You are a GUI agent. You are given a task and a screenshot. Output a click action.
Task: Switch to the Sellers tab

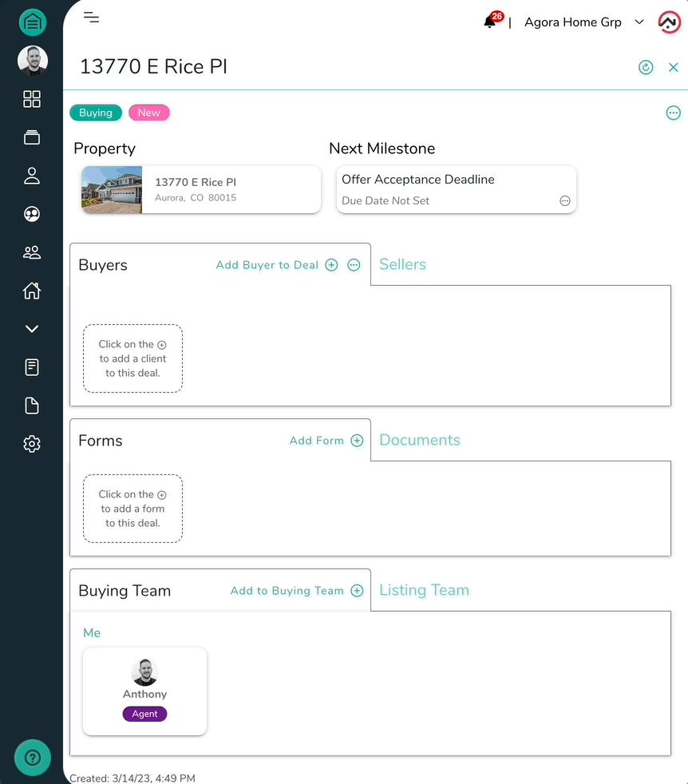point(402,265)
